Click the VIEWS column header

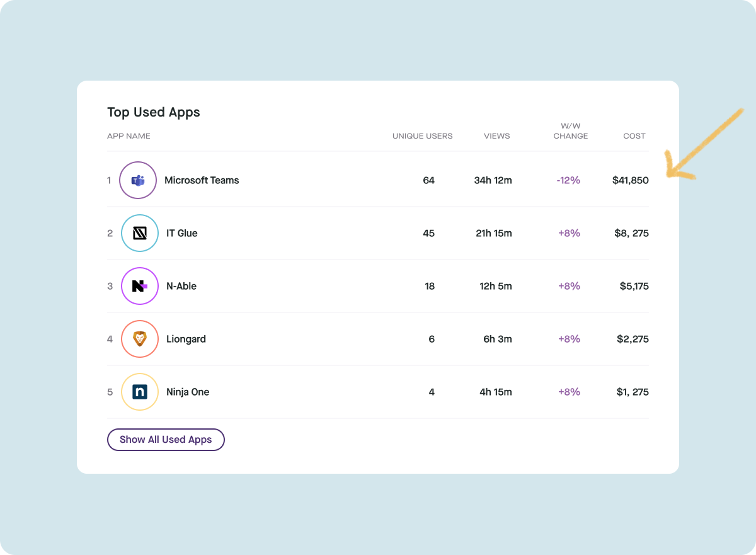[x=497, y=136]
